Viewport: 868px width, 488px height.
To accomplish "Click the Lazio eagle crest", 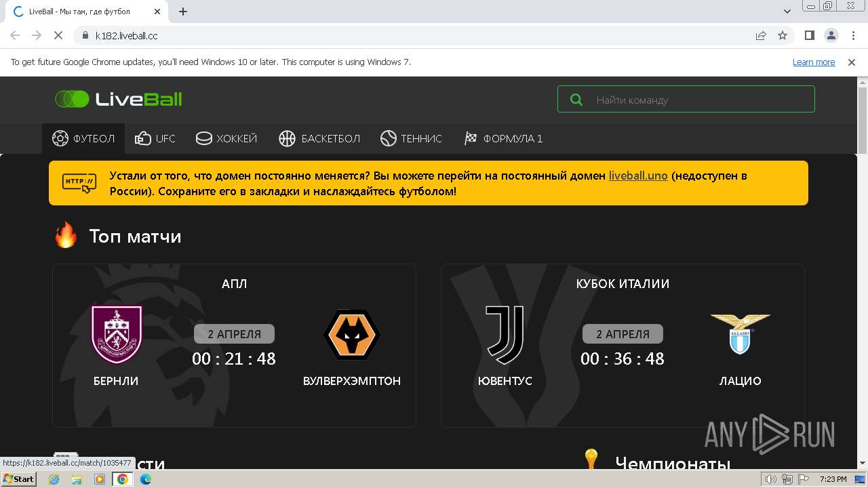I will 741,334.
